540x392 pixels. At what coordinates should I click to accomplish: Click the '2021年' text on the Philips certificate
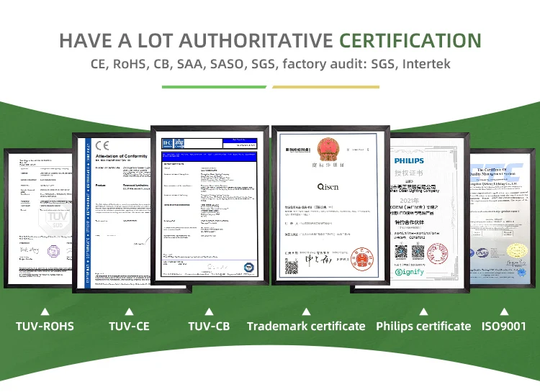coord(410,201)
